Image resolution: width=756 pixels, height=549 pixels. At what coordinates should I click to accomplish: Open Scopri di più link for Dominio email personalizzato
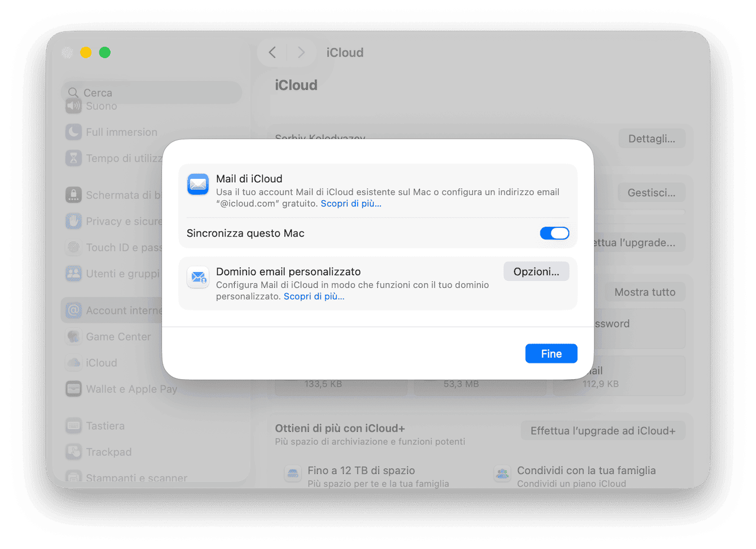[314, 296]
